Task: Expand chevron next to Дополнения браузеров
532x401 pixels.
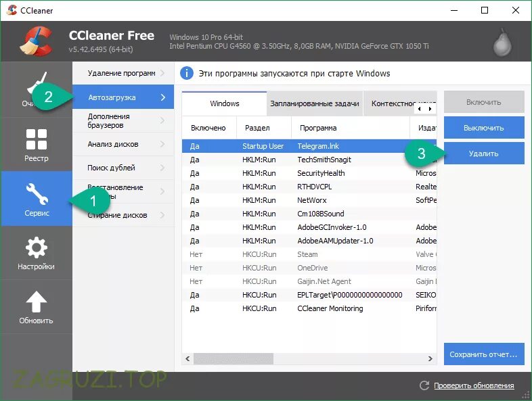Action: pyautogui.click(x=162, y=120)
